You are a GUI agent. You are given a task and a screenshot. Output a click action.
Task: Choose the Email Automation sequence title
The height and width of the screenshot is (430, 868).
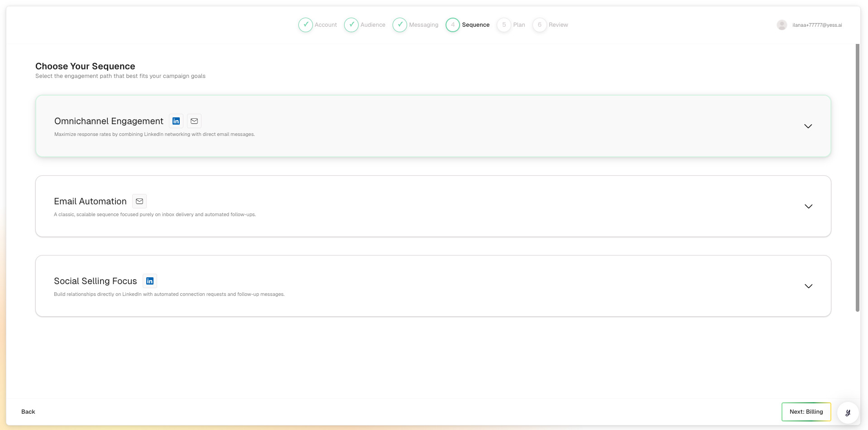point(90,201)
